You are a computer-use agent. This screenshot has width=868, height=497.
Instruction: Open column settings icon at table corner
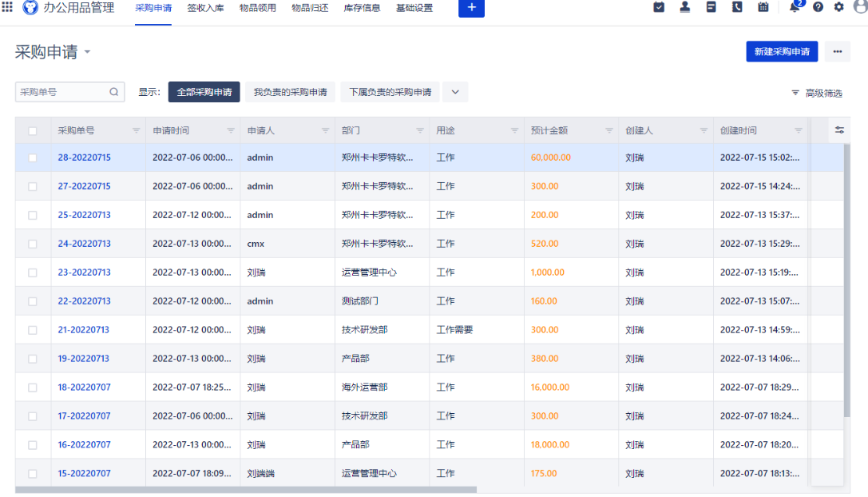point(839,130)
